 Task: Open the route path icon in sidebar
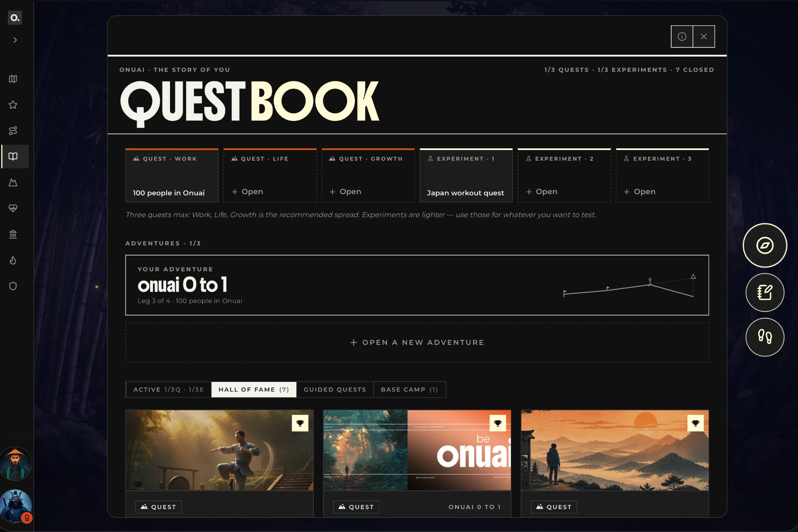click(13, 131)
